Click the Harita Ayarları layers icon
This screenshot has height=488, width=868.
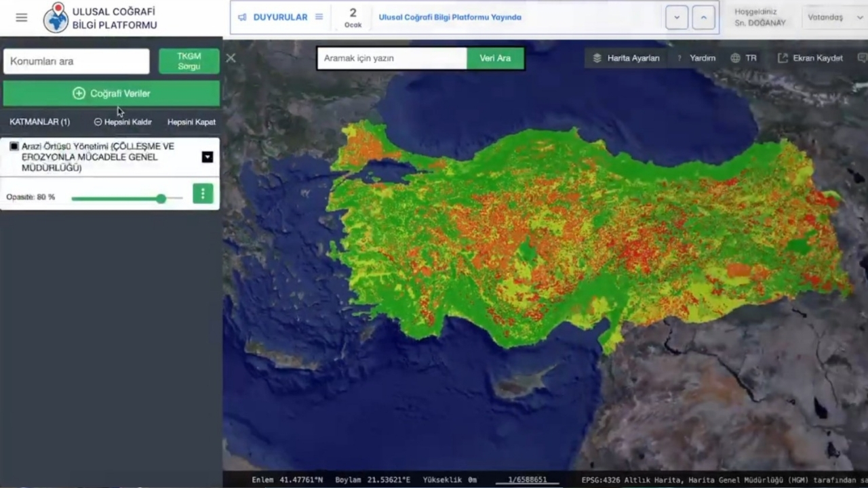[597, 58]
